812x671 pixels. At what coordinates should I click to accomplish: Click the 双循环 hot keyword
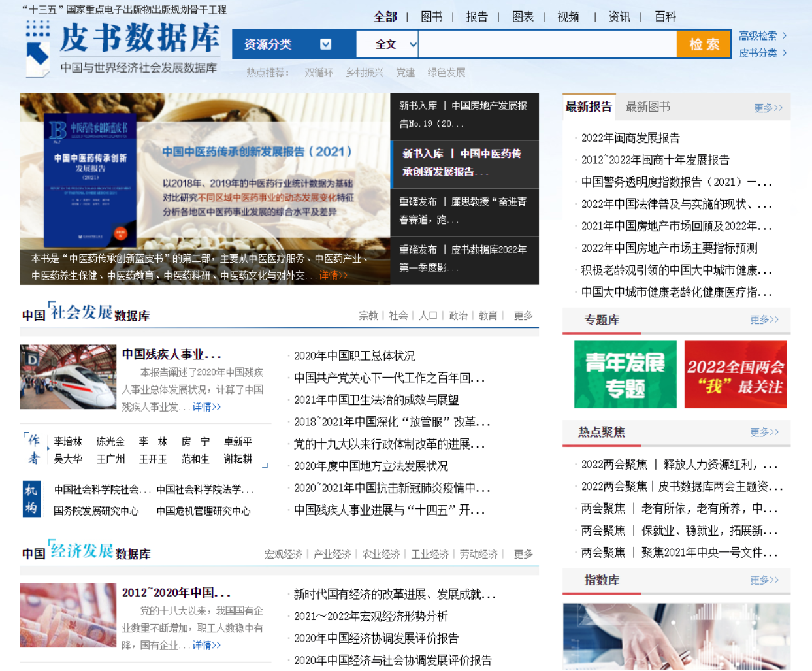319,73
